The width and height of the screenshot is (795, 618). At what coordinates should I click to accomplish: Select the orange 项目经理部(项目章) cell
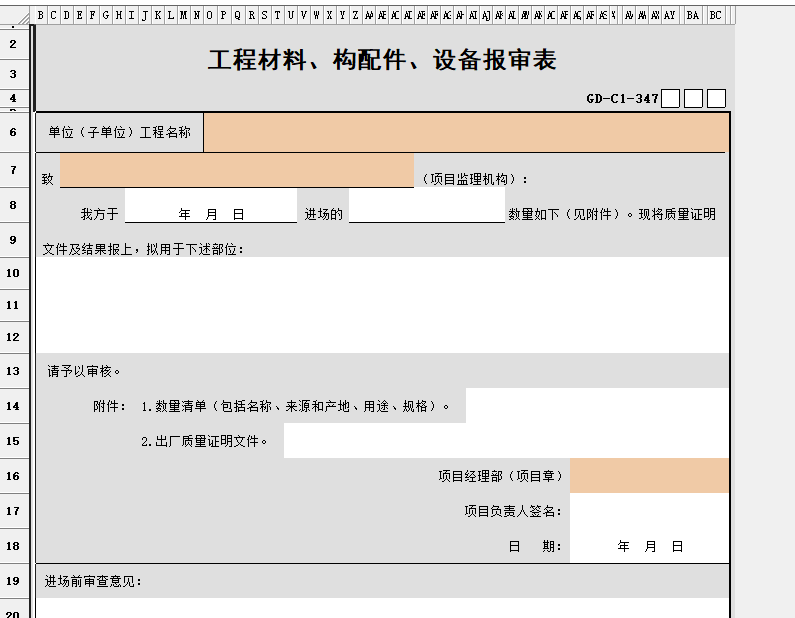[x=649, y=476]
